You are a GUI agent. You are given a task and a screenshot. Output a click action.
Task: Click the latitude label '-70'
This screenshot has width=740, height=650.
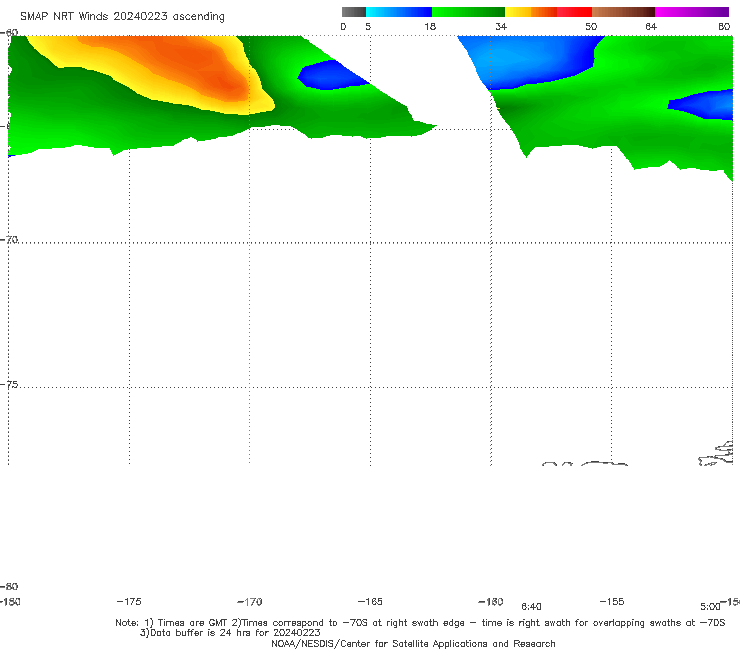pos(9,240)
